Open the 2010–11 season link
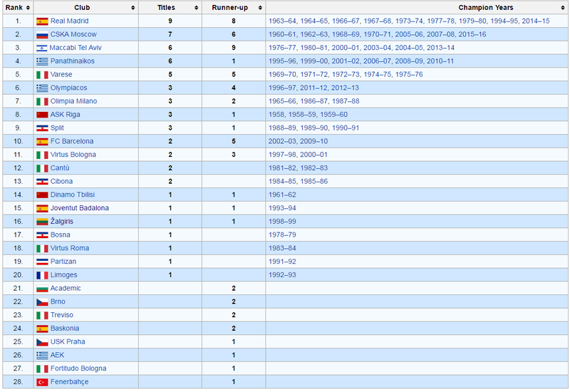The height and width of the screenshot is (392, 570). click(x=440, y=61)
